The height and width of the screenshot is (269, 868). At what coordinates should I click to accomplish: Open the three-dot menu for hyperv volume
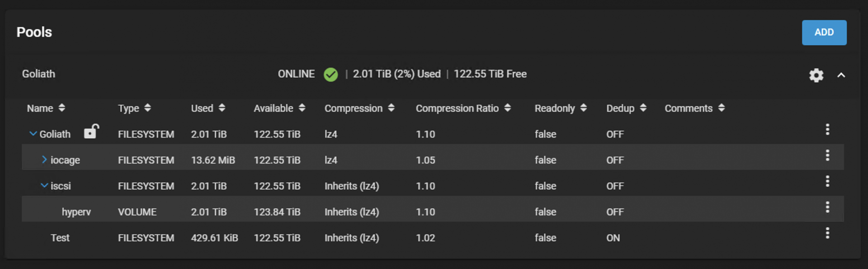point(827,208)
